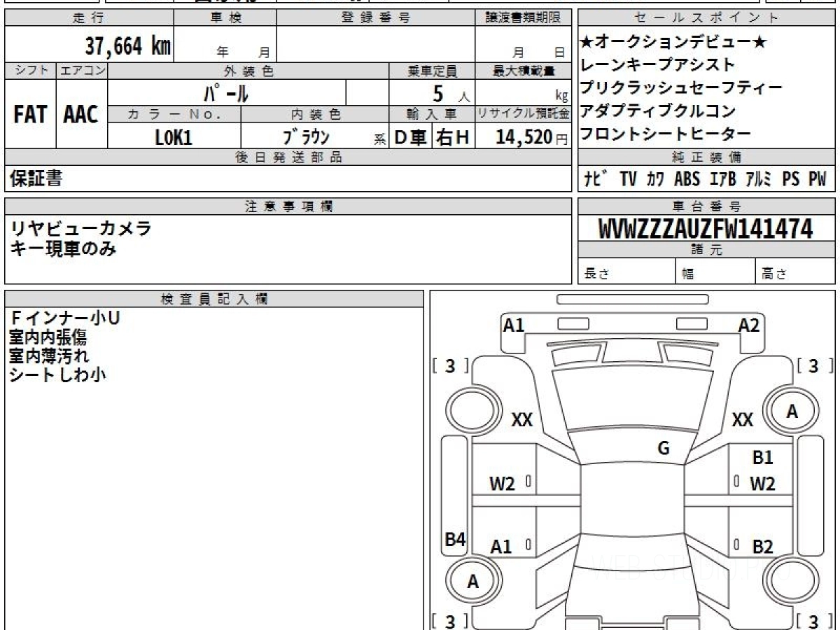Select the 後日発送部品 heading
The height and width of the screenshot is (630, 840).
click(288, 157)
